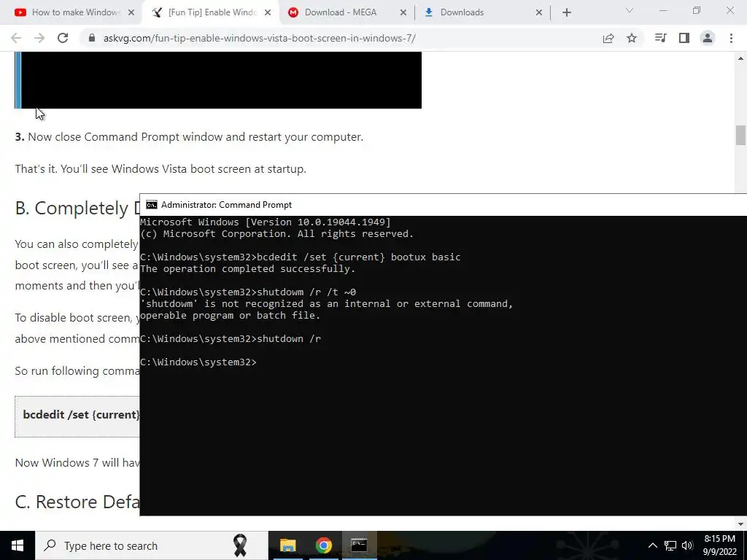Open Chrome three-dot menu
This screenshot has height=560, width=747.
731,38
